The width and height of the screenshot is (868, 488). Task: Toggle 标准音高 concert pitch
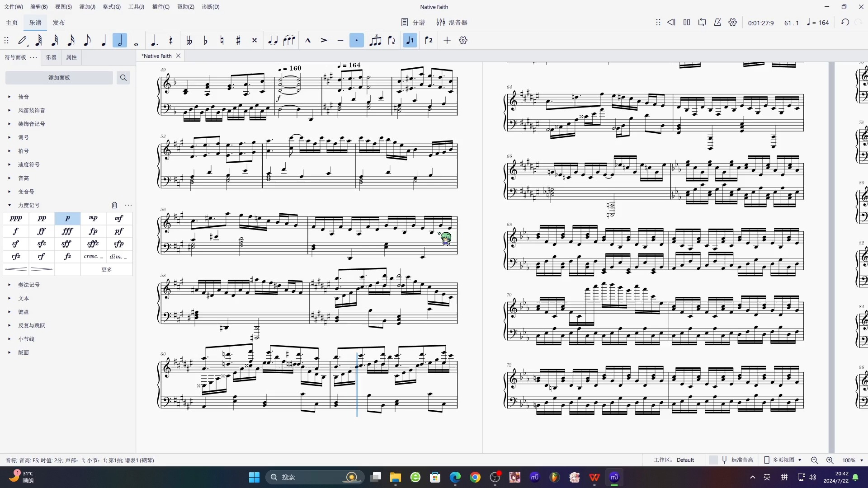[731, 460]
